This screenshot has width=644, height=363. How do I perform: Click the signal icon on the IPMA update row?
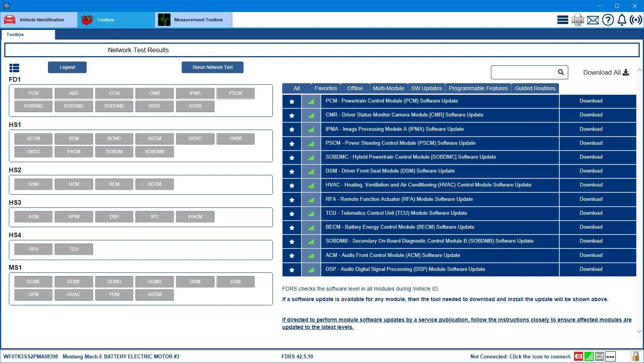(x=311, y=129)
